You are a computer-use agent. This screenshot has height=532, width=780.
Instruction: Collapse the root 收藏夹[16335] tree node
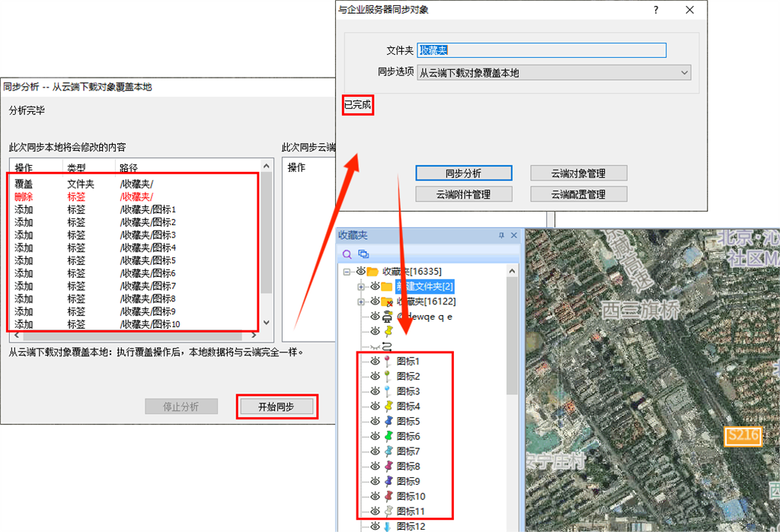coord(347,272)
